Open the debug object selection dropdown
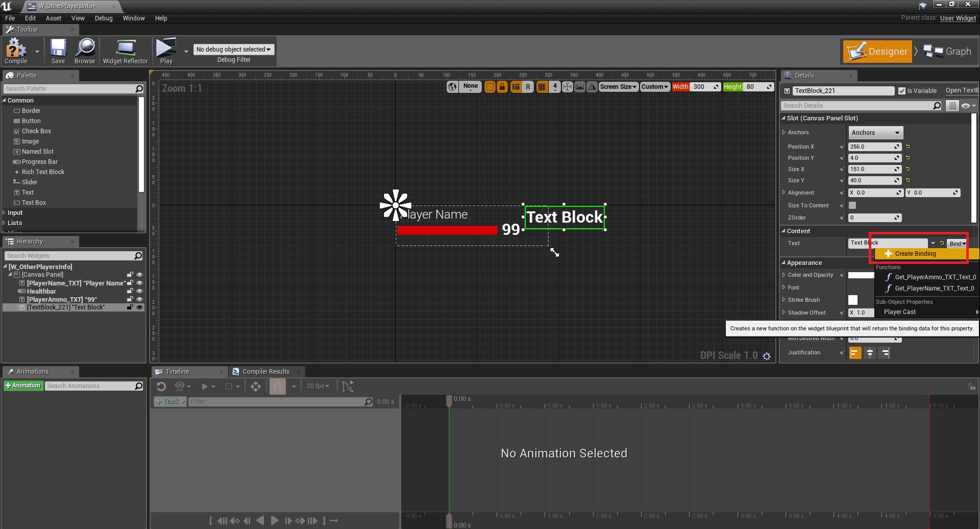The width and height of the screenshot is (980, 529). [234, 50]
